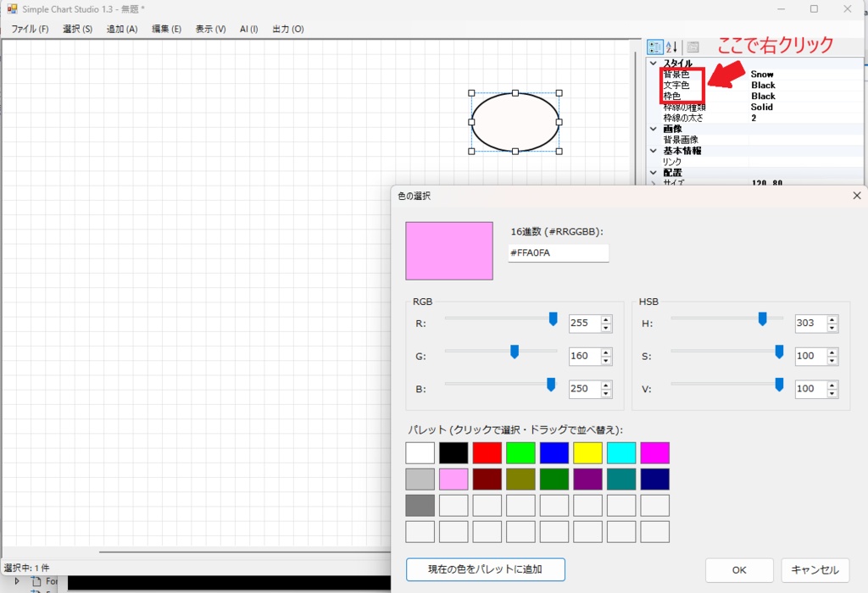Select the dark red maroon swatch
Image resolution: width=868 pixels, height=593 pixels.
tap(487, 479)
